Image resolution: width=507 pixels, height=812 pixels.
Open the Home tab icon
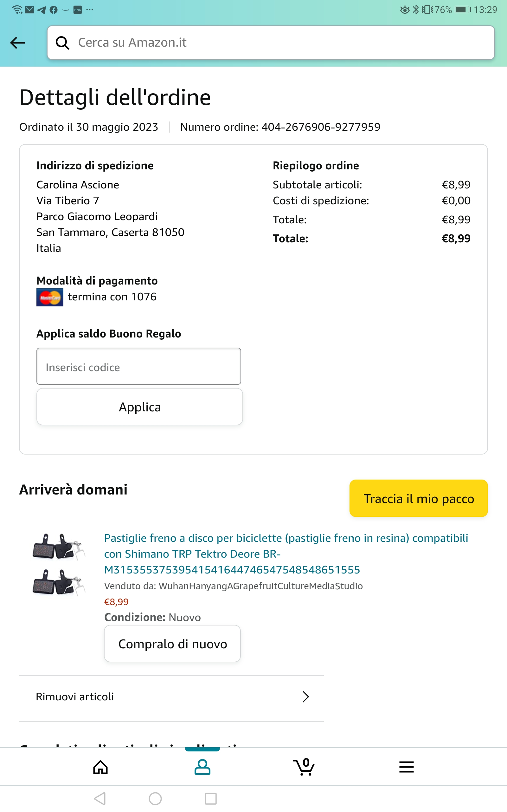[x=100, y=767]
